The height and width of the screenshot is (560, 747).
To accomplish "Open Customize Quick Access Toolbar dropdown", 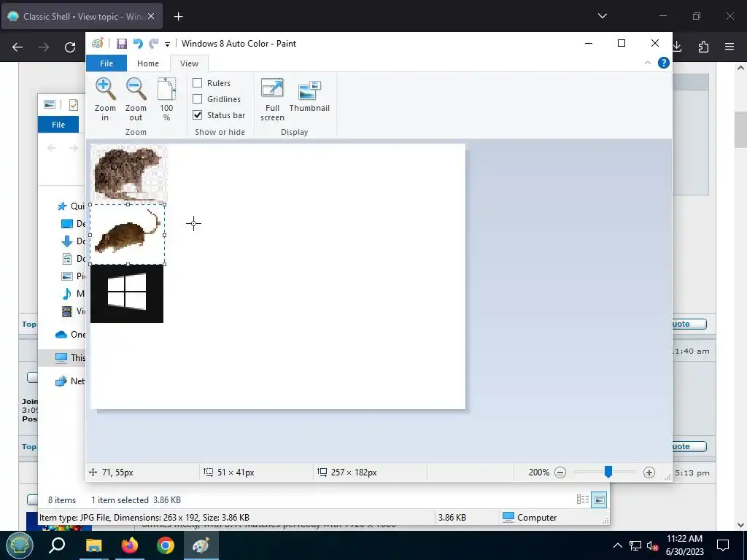I will (x=167, y=44).
